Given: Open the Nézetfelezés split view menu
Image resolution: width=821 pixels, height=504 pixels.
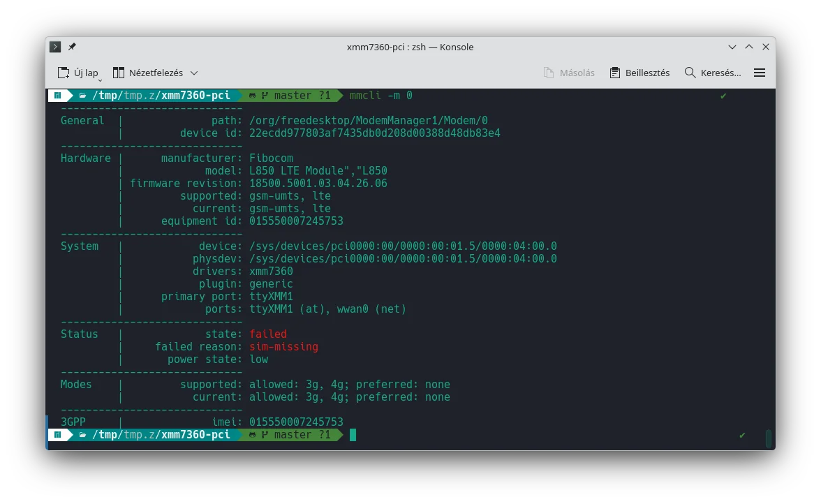Looking at the screenshot, I should coord(156,73).
